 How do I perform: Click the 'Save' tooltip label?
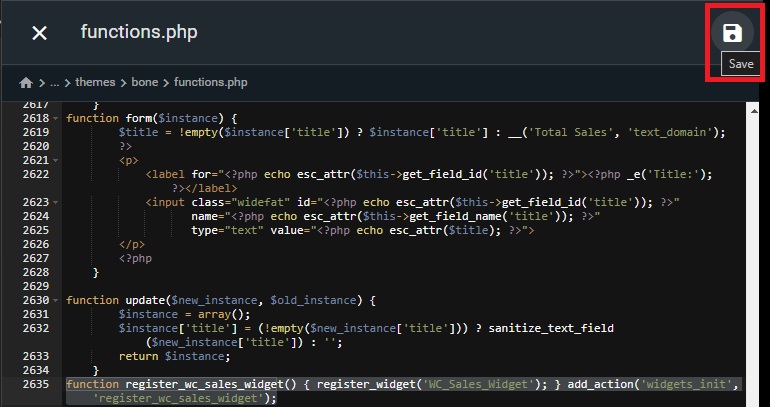click(x=740, y=64)
